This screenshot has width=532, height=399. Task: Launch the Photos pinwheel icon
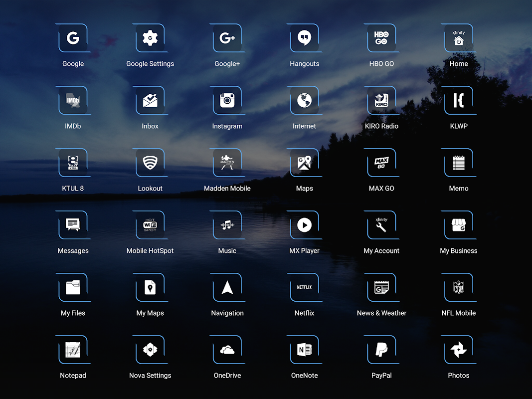tap(459, 350)
